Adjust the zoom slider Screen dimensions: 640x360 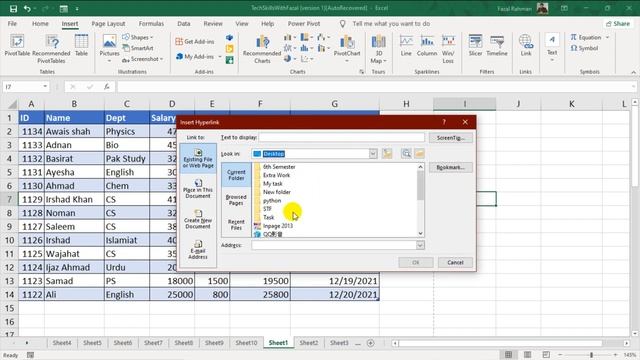click(591, 355)
